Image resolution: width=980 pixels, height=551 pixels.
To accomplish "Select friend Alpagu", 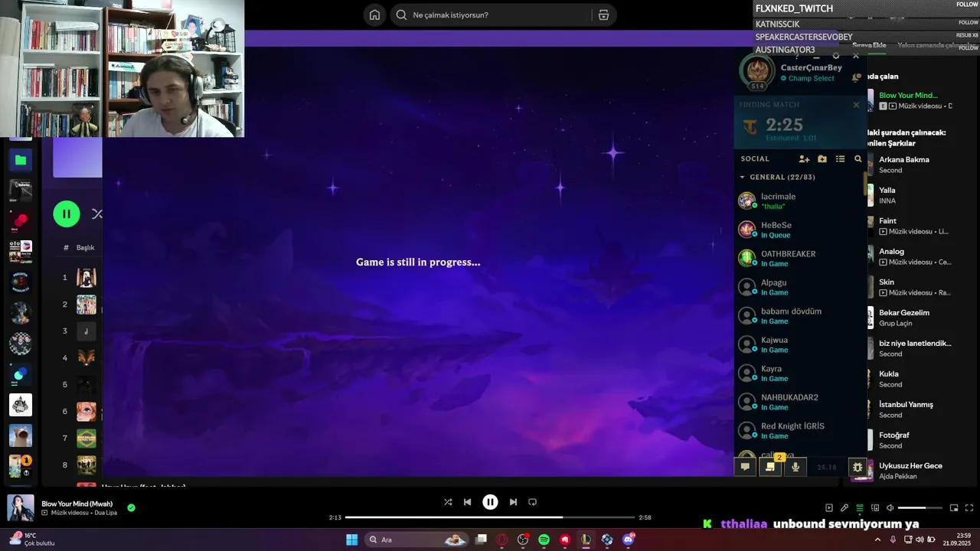I will [800, 287].
